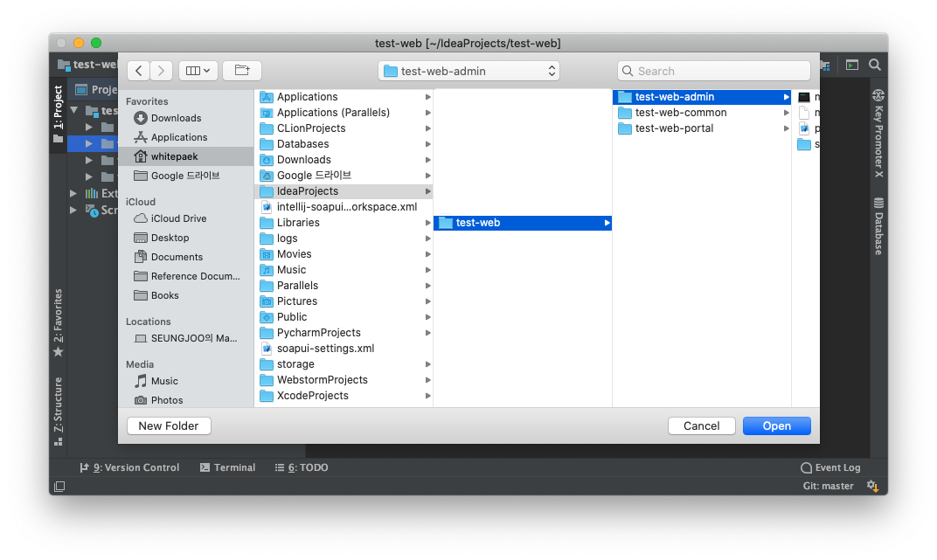The height and width of the screenshot is (560, 937).
Task: Create new folder toolbar icon
Action: [x=242, y=71]
